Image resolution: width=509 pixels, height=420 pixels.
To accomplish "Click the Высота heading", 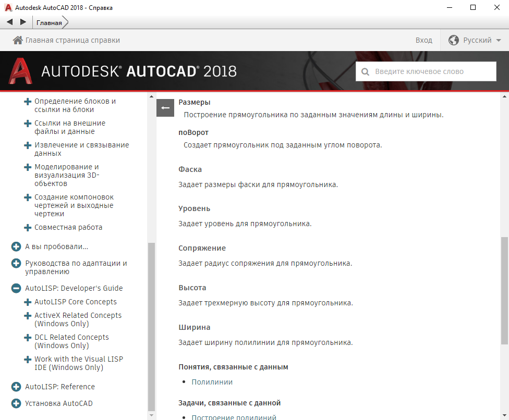I will (x=192, y=288).
